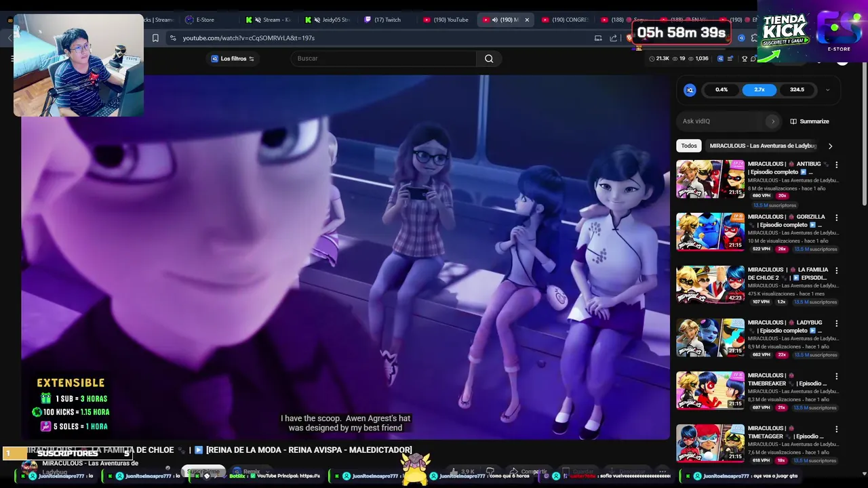This screenshot has width=868, height=488.
Task: Open the GORIZILLA video three-dot menu
Action: click(x=836, y=218)
